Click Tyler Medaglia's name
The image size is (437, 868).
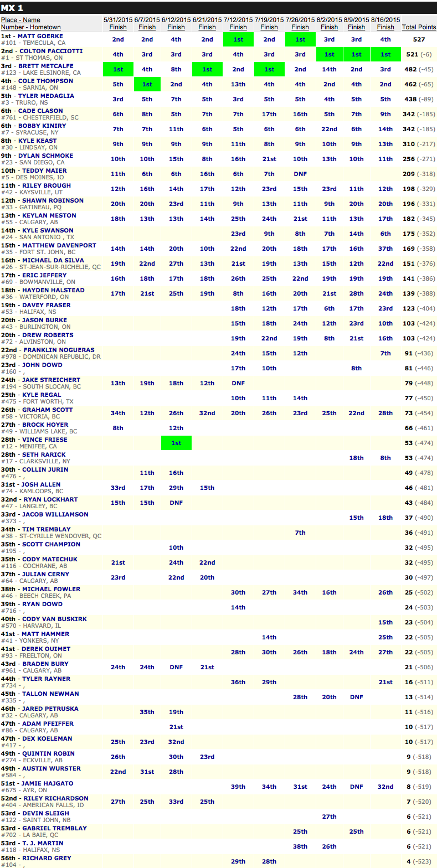pos(46,96)
